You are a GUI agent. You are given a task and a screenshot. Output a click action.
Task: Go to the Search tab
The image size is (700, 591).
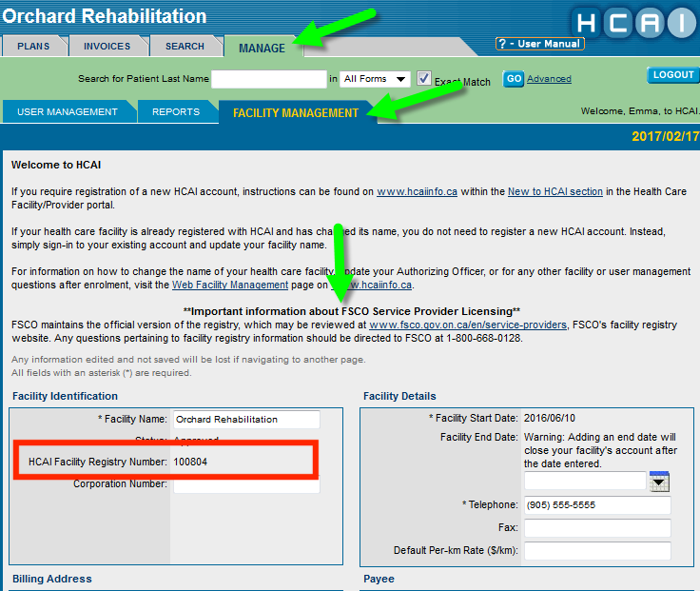185,46
